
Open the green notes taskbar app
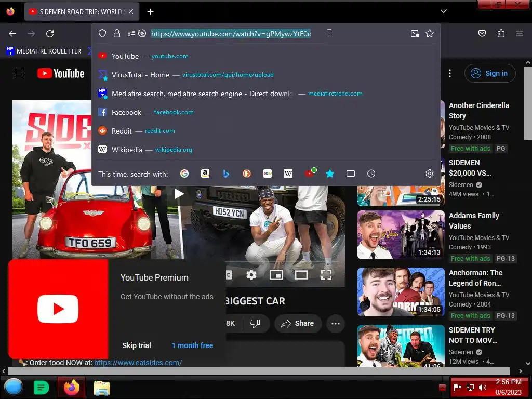pos(42,388)
